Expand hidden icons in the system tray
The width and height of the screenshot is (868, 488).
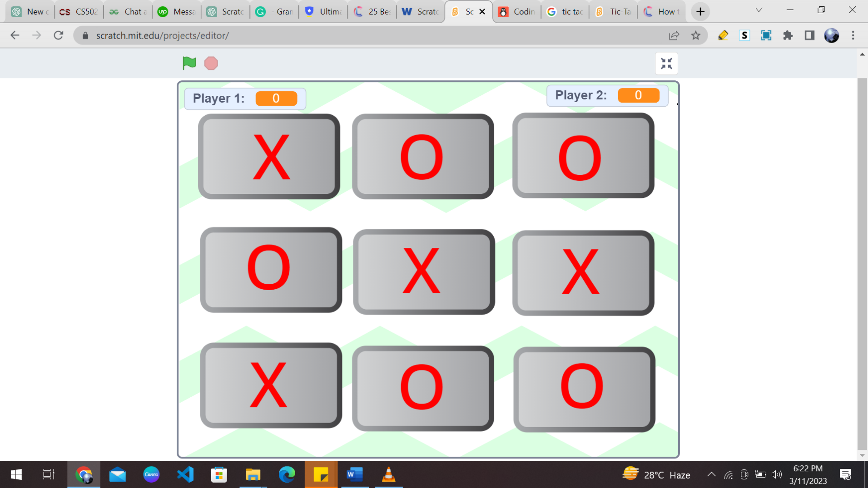coord(712,474)
